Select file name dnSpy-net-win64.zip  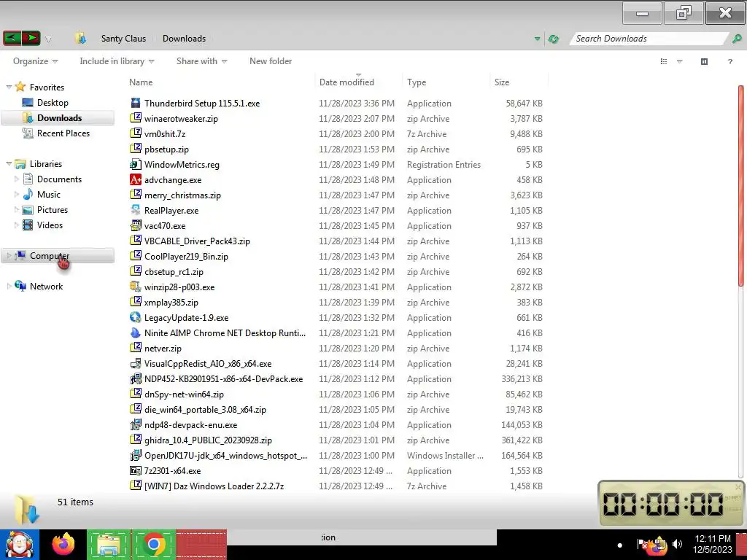pyautogui.click(x=184, y=394)
